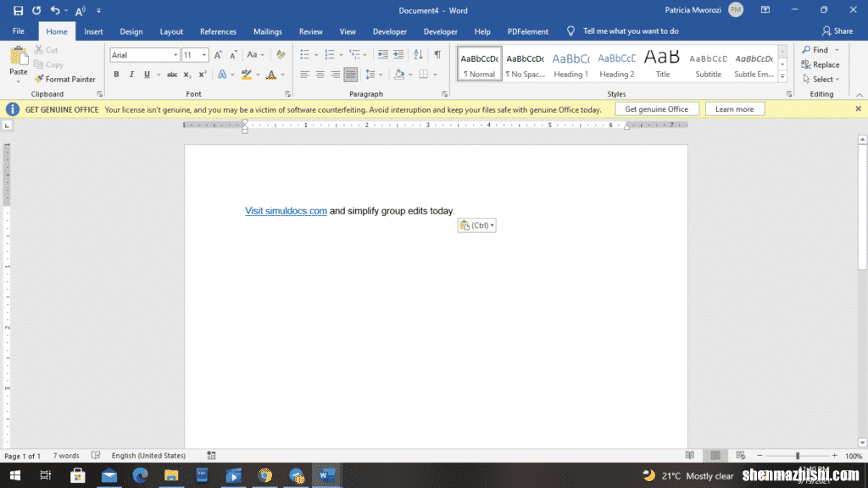Show or hide paragraph marks
The height and width of the screenshot is (488, 868).
(x=438, y=54)
